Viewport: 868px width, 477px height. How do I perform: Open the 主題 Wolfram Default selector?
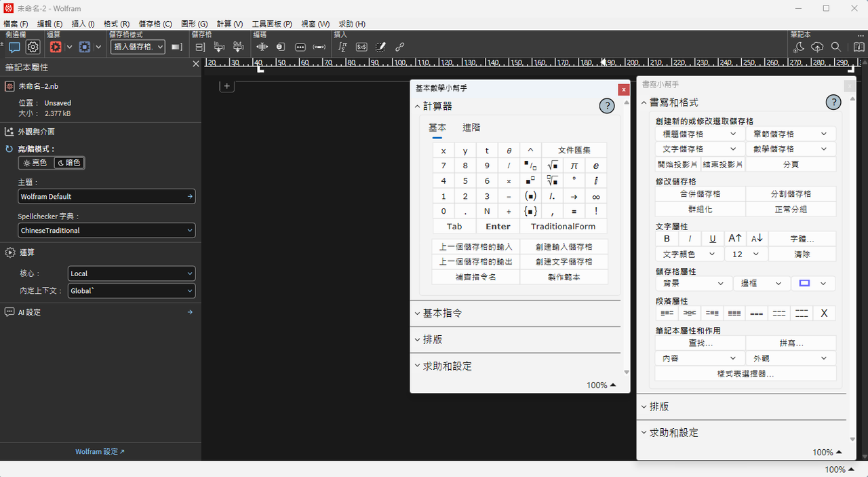[106, 196]
